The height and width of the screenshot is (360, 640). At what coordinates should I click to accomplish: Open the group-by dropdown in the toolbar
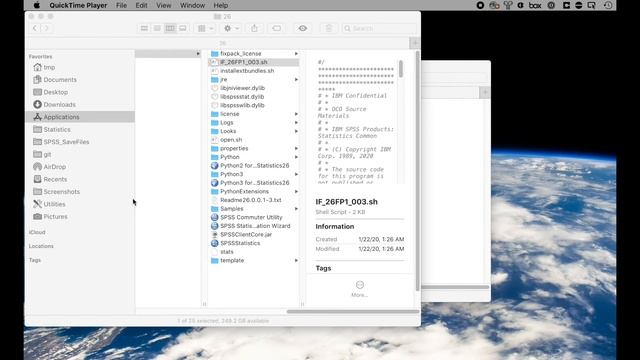tap(205, 28)
